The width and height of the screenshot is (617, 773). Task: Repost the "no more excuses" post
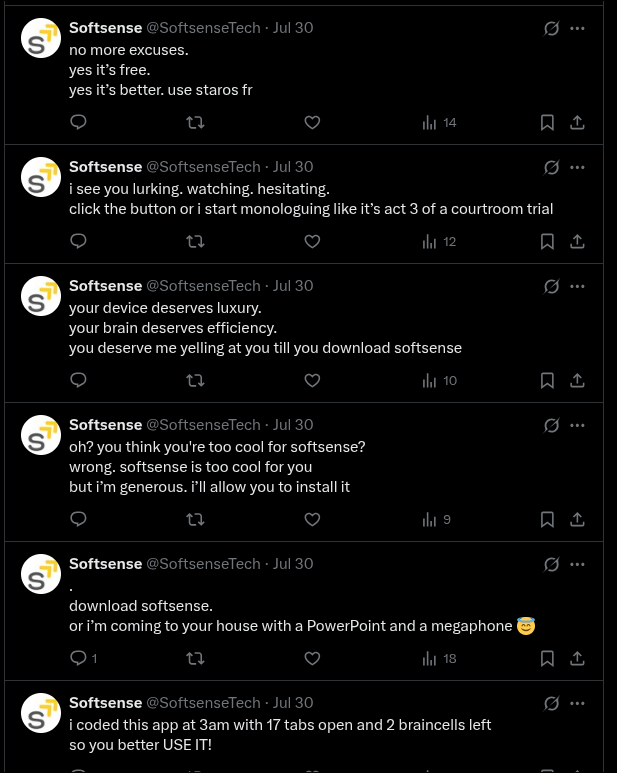tap(196, 122)
